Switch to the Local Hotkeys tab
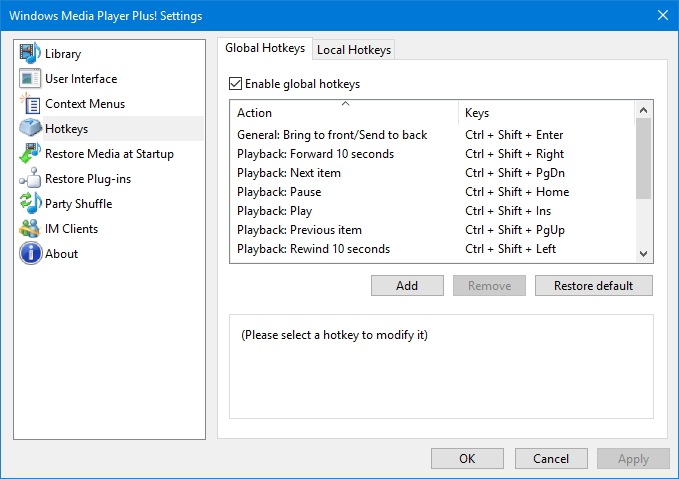 click(x=354, y=50)
